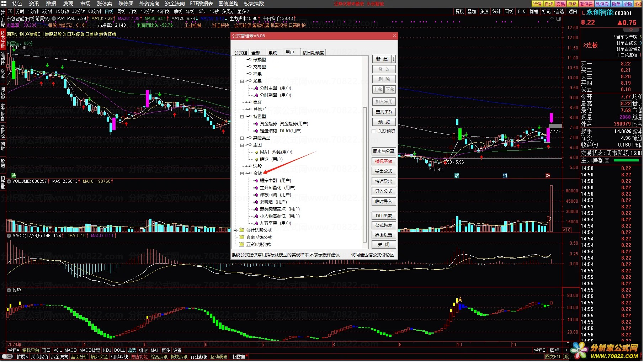Open the 更多 periods dropdown in top bar
The image size is (644, 362).
pos(244,11)
